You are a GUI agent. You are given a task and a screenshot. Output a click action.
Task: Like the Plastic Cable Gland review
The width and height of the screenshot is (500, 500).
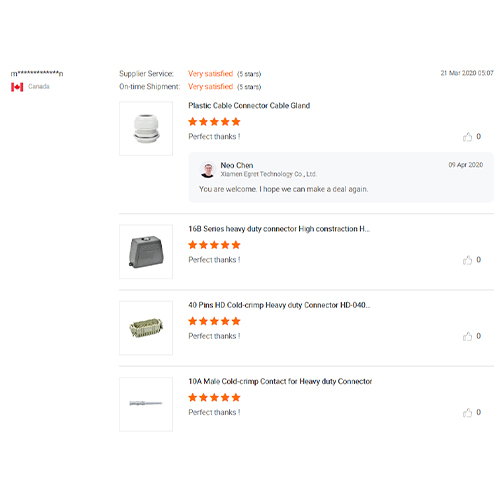coord(467,137)
